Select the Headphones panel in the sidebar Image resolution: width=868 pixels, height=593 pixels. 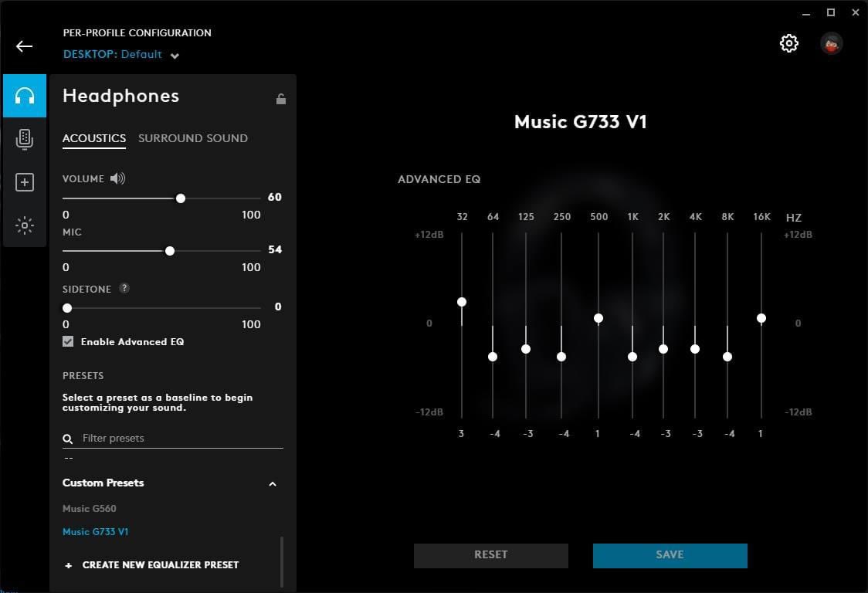(x=24, y=96)
